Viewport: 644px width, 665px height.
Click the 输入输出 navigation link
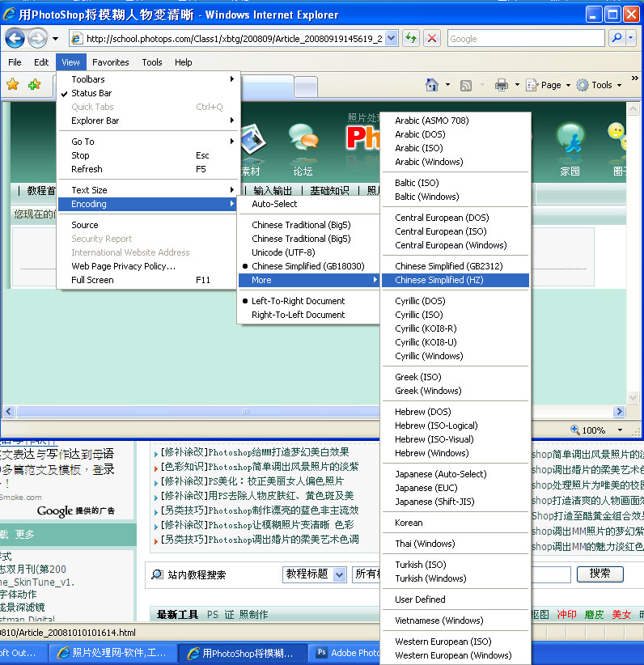[x=273, y=190]
